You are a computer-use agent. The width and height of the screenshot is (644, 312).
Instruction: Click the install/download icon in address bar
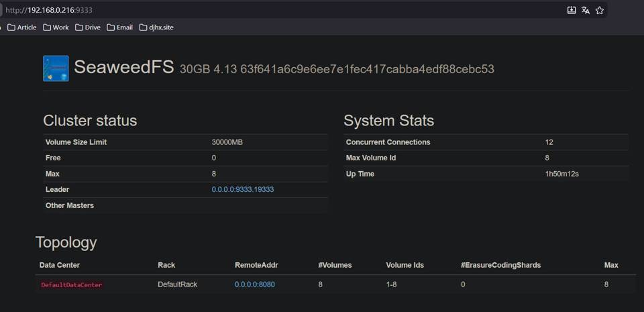tap(572, 10)
